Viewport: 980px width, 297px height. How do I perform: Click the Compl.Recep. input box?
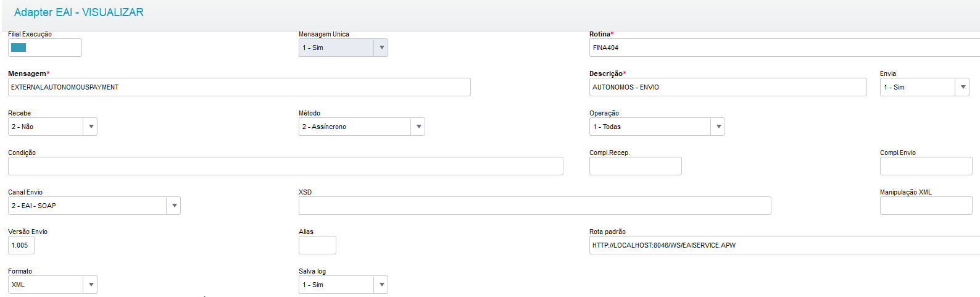click(635, 166)
